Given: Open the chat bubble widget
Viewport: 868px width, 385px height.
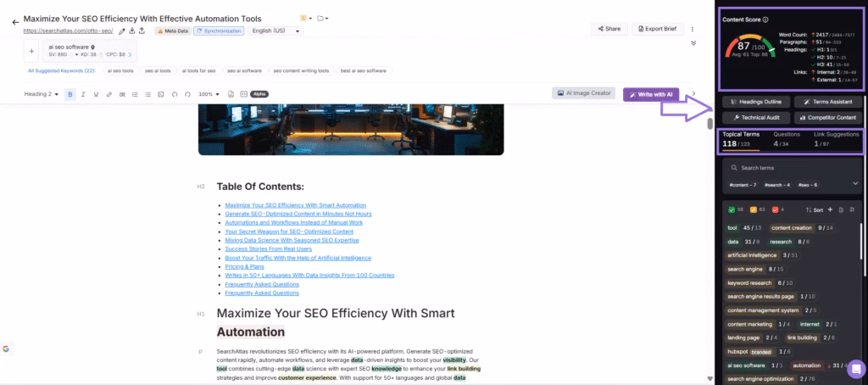Looking at the screenshot, I should pos(856,369).
